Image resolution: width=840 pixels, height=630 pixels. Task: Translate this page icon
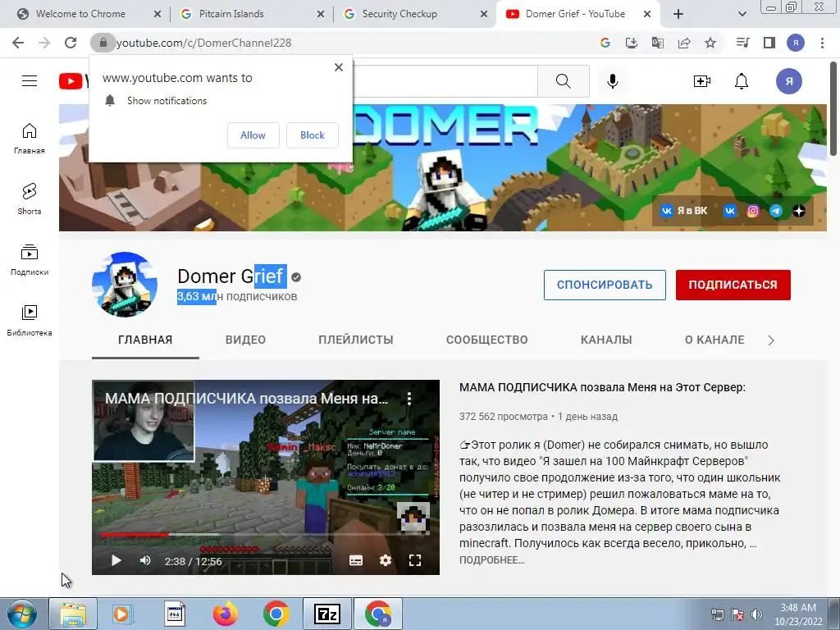point(658,43)
